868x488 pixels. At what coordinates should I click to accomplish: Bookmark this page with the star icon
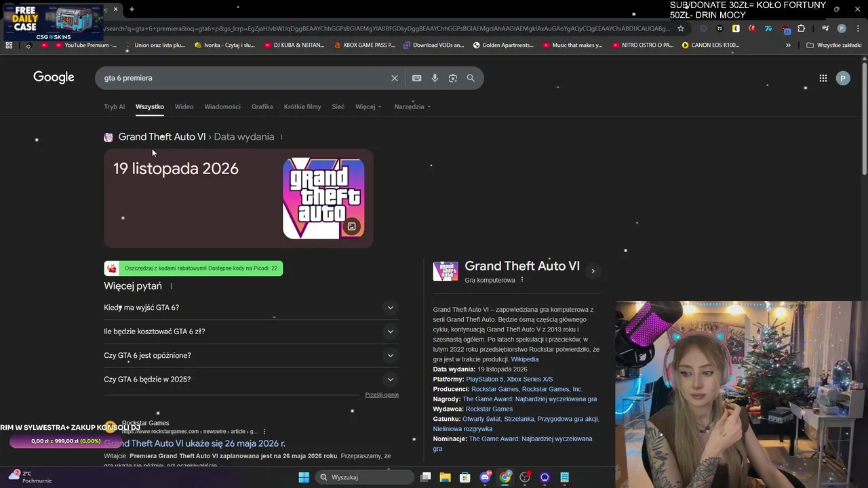(681, 28)
